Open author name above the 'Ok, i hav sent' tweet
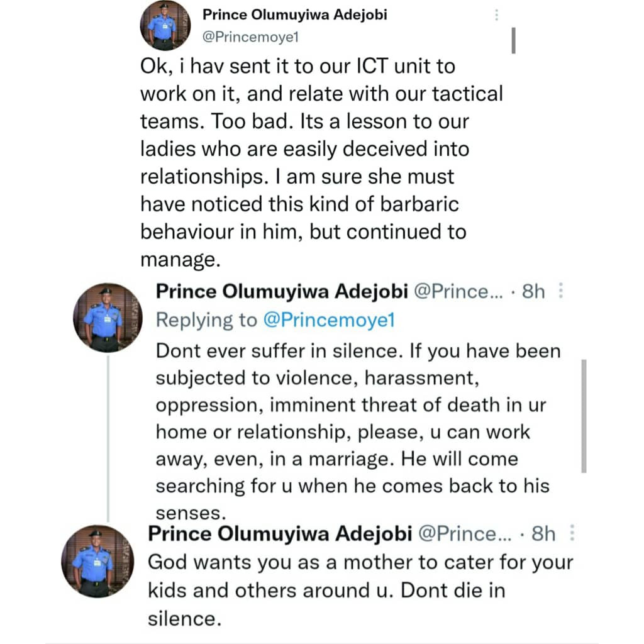 (x=294, y=15)
